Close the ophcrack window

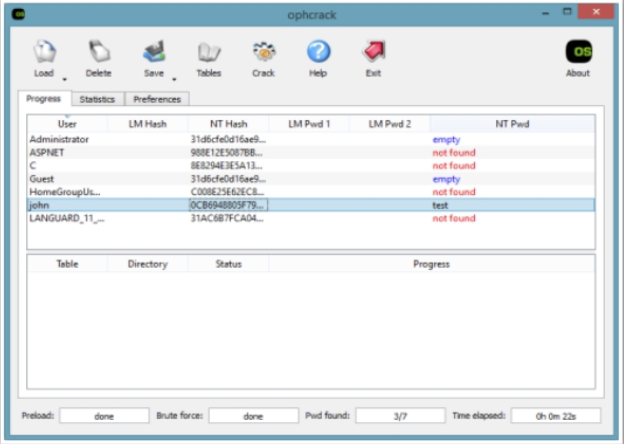(596, 12)
